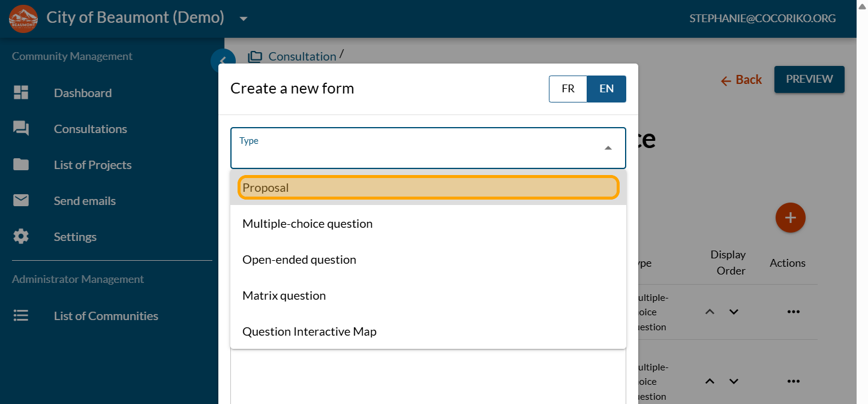Collapse the Type dropdown field
This screenshot has width=868, height=404.
point(608,148)
